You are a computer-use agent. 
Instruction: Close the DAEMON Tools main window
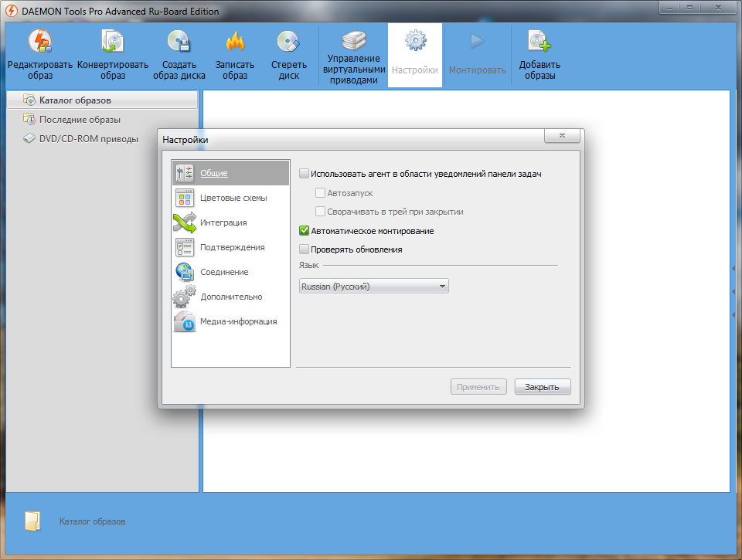(x=718, y=7)
